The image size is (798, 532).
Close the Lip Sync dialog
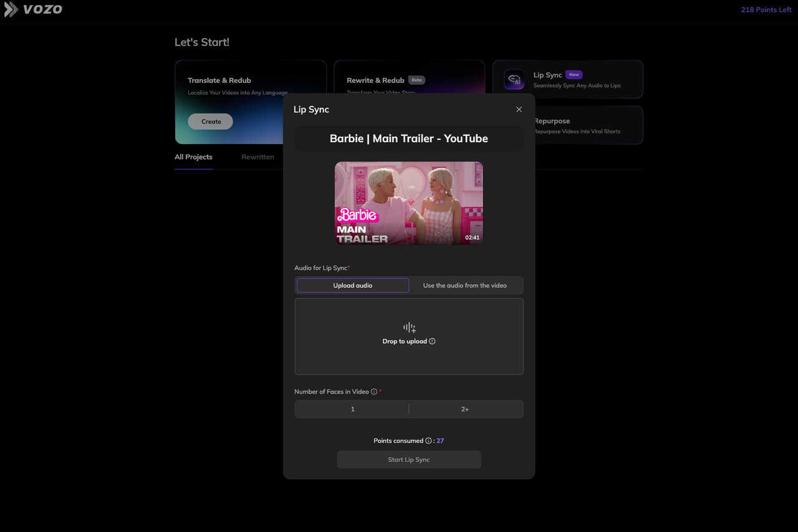(x=519, y=110)
